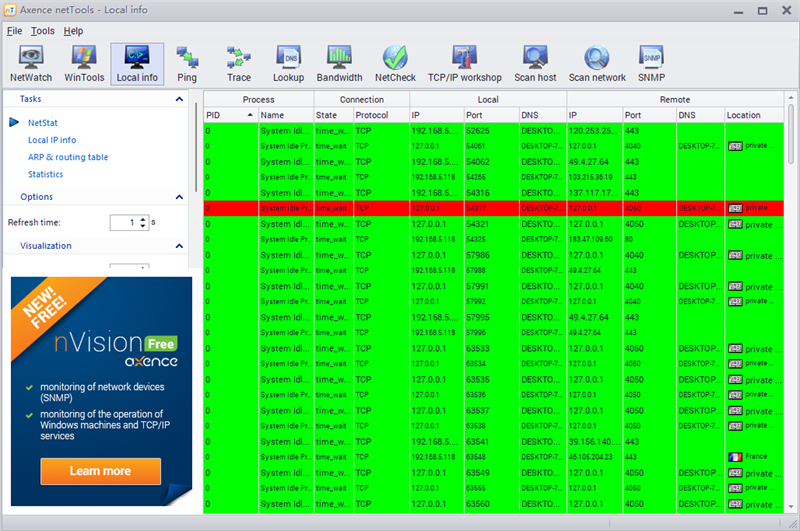The image size is (800, 531).
Task: Open the Tools menu
Action: pyautogui.click(x=42, y=31)
